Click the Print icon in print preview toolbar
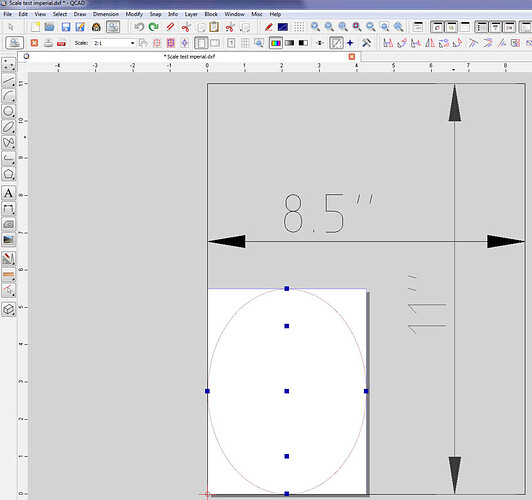 click(48, 43)
